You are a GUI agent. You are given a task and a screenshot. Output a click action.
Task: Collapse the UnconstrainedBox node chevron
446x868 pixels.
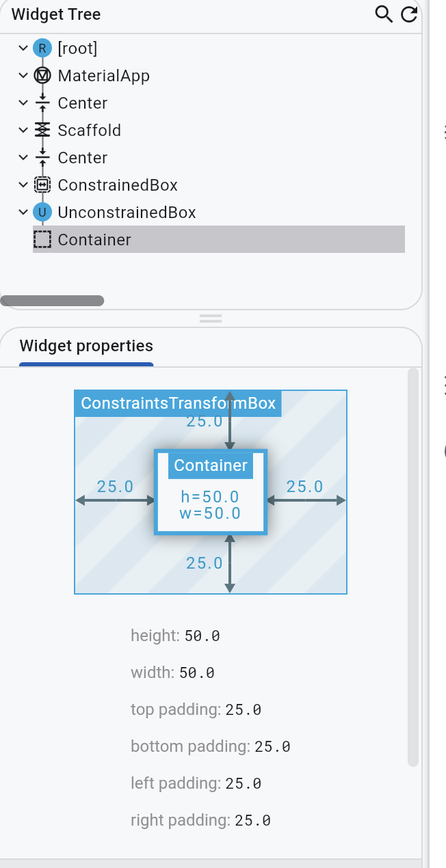point(23,213)
